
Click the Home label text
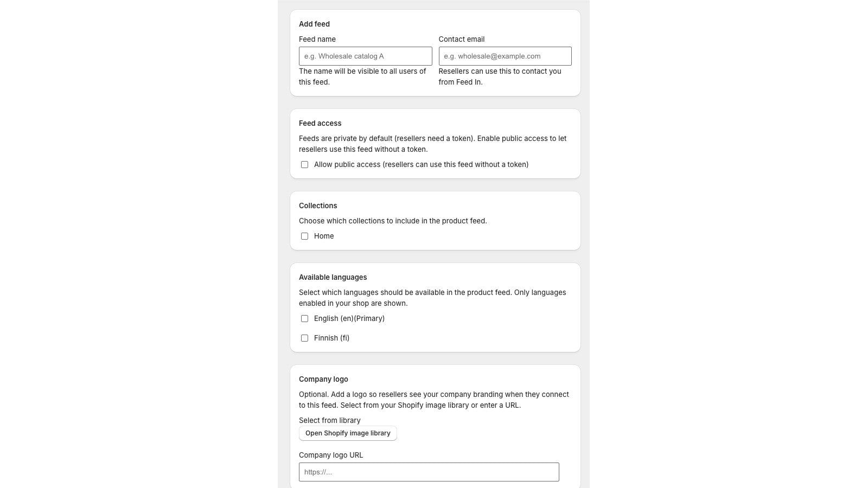(323, 236)
